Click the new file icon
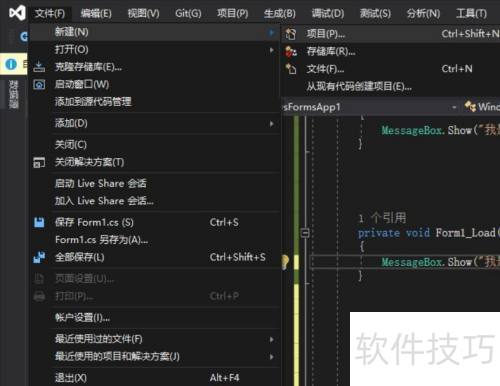The width and height of the screenshot is (500, 386). tap(291, 69)
